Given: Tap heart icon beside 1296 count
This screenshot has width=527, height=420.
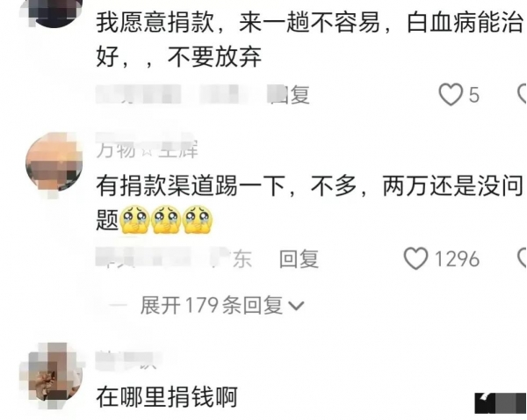Looking at the screenshot, I should click(x=415, y=258).
